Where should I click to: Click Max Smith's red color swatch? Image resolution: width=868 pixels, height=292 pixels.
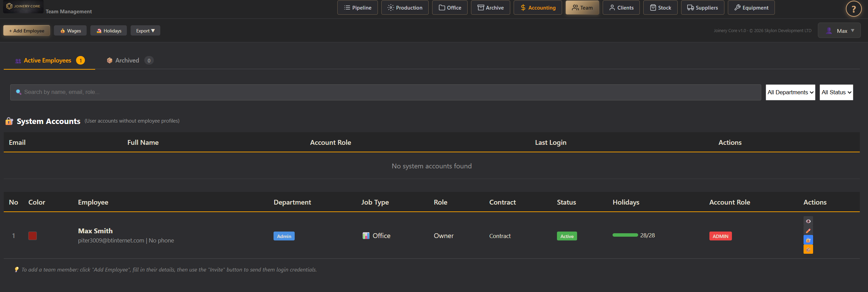32,236
